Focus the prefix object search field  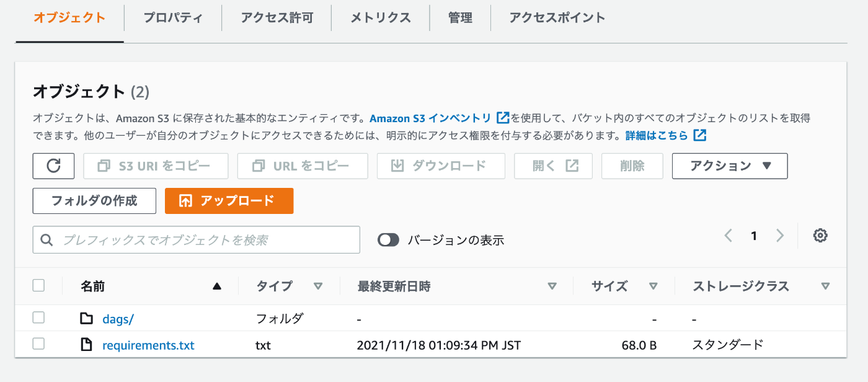(x=197, y=239)
